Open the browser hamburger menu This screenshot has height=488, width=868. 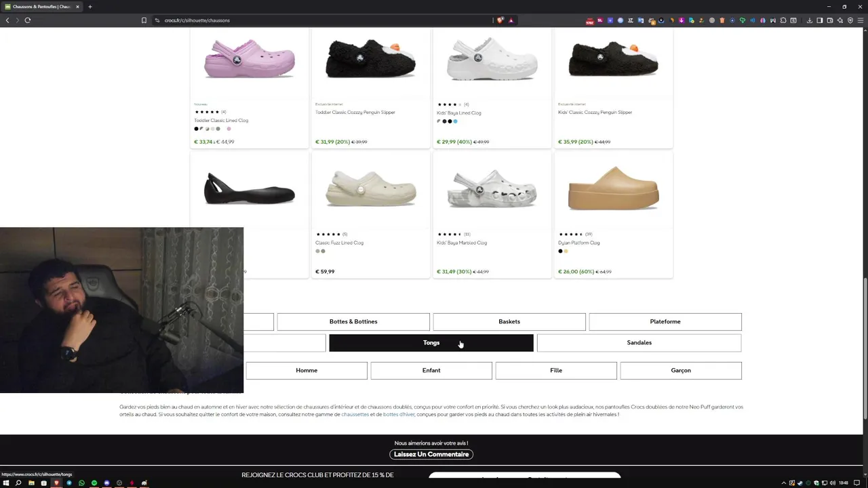click(861, 20)
